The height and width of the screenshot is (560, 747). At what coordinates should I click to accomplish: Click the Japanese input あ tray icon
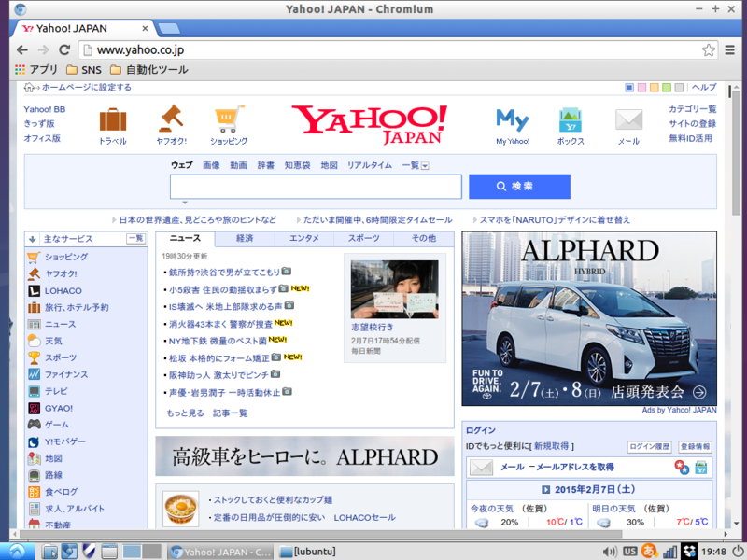coord(649,551)
